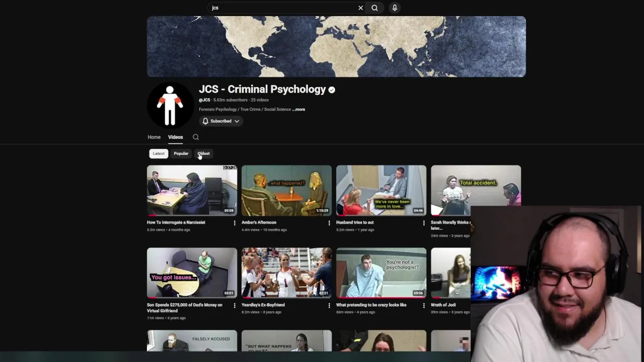Click the Yeardley's Ex-Boyfriend title link

263,305
